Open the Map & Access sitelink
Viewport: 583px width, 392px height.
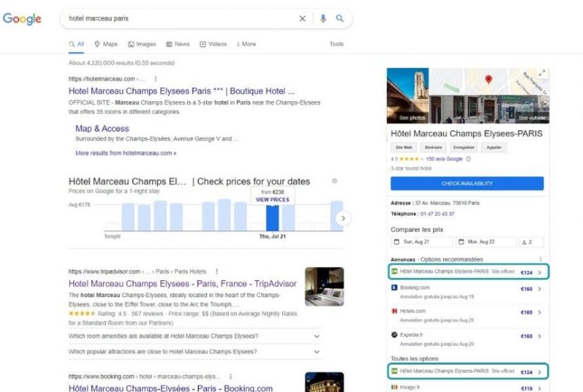click(x=102, y=129)
